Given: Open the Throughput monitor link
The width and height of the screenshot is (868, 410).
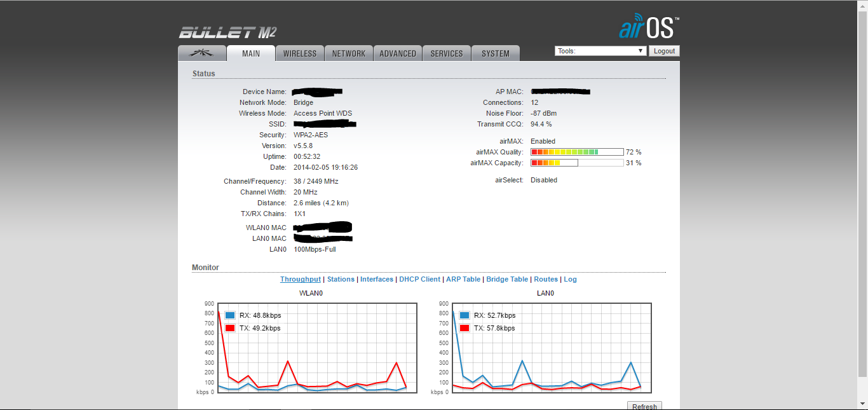Looking at the screenshot, I should [x=301, y=279].
